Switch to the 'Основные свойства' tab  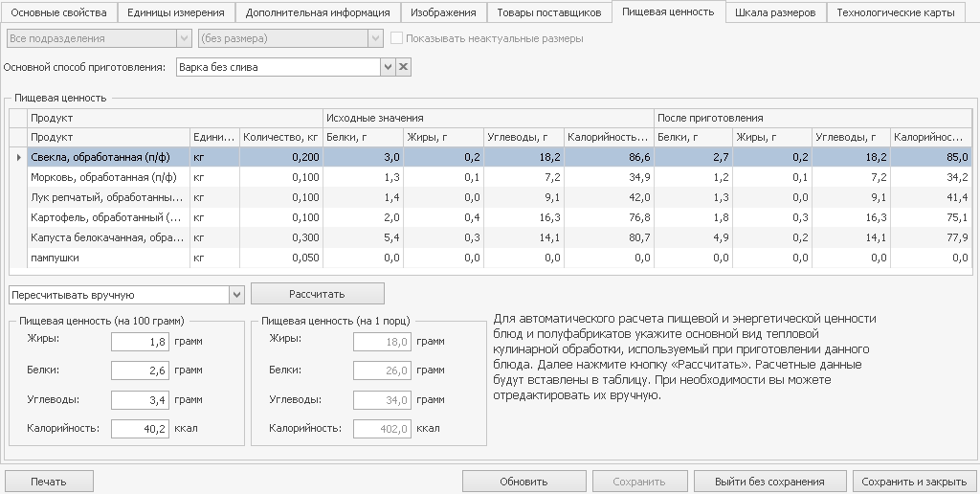(x=59, y=12)
